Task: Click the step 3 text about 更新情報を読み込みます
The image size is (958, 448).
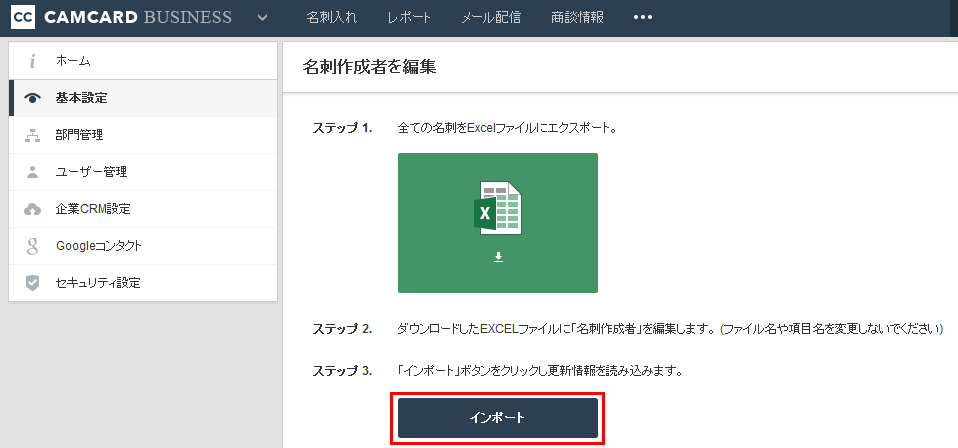Action: [x=539, y=371]
